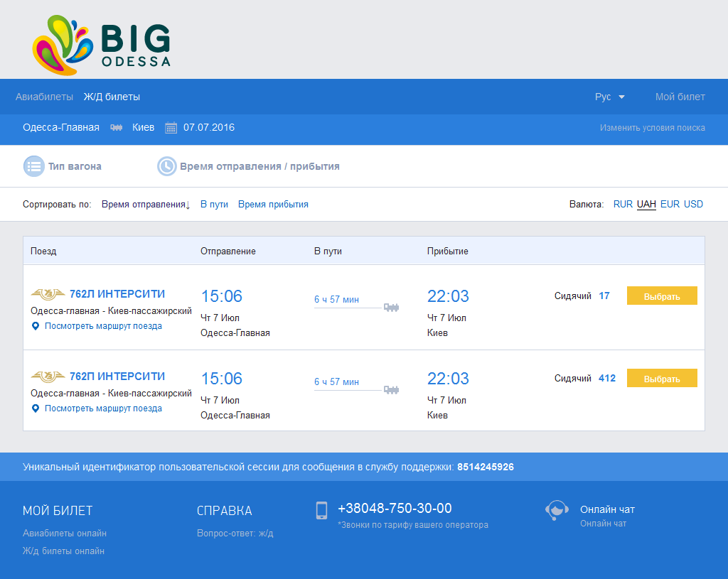The width and height of the screenshot is (728, 579).
Task: Click the train icon between Odessa and Kiev
Action: click(115, 128)
